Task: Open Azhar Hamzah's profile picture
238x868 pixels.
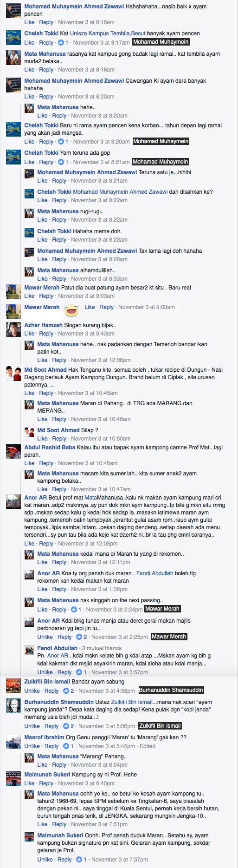Action: point(13,329)
